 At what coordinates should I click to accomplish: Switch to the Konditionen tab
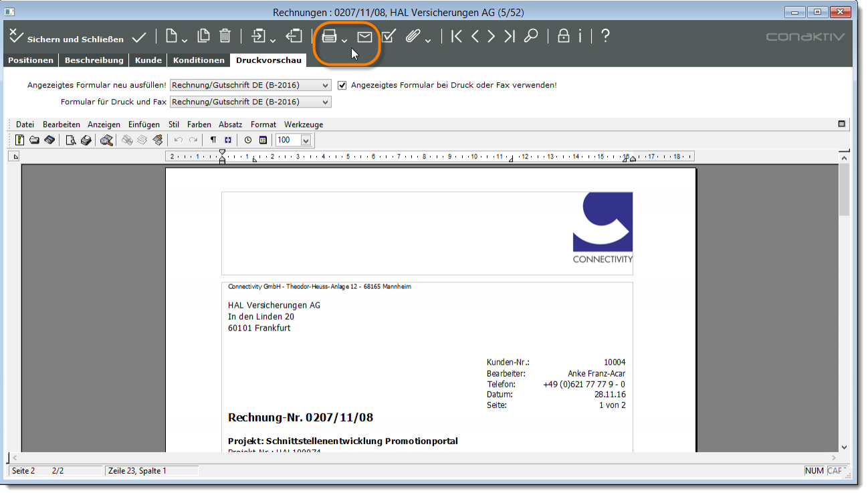pos(199,60)
